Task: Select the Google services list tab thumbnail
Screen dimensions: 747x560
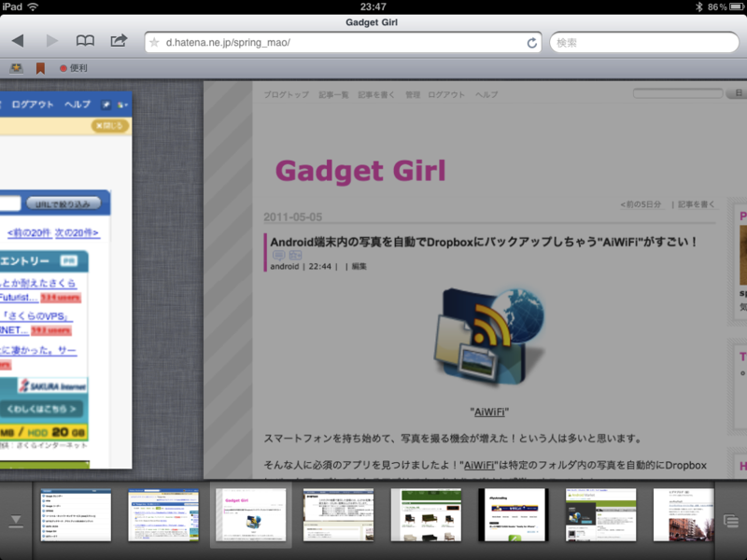Action: [x=76, y=515]
